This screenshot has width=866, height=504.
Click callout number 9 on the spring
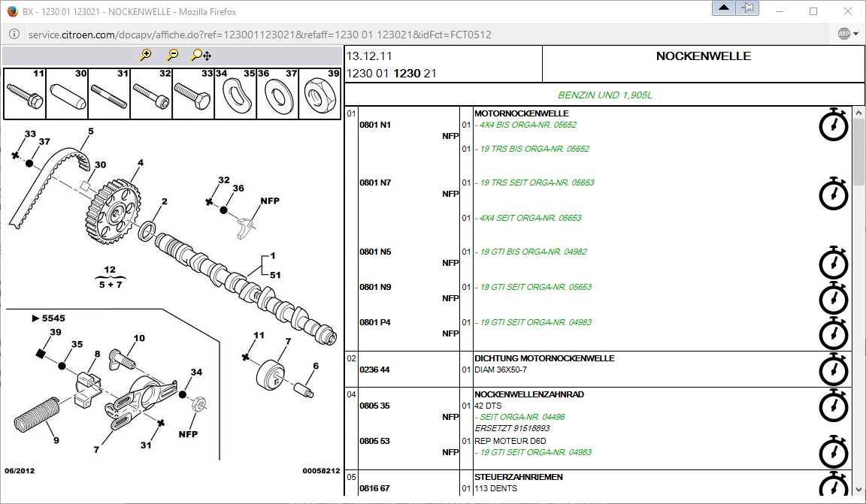[x=56, y=440]
